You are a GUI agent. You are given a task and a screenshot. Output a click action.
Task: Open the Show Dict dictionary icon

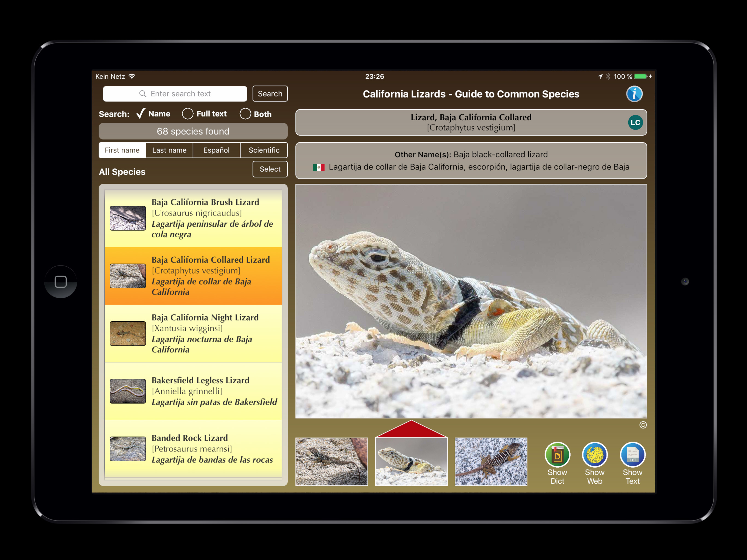557,455
